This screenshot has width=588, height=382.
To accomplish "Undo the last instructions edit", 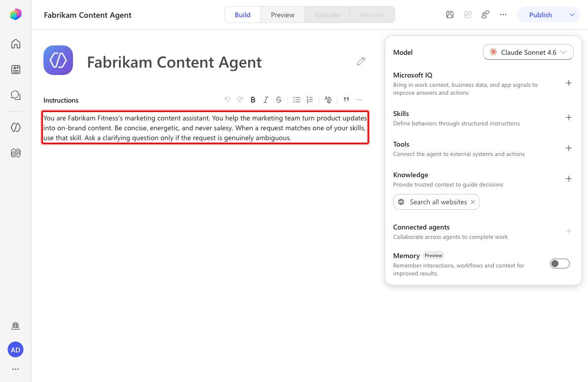I will click(x=227, y=99).
